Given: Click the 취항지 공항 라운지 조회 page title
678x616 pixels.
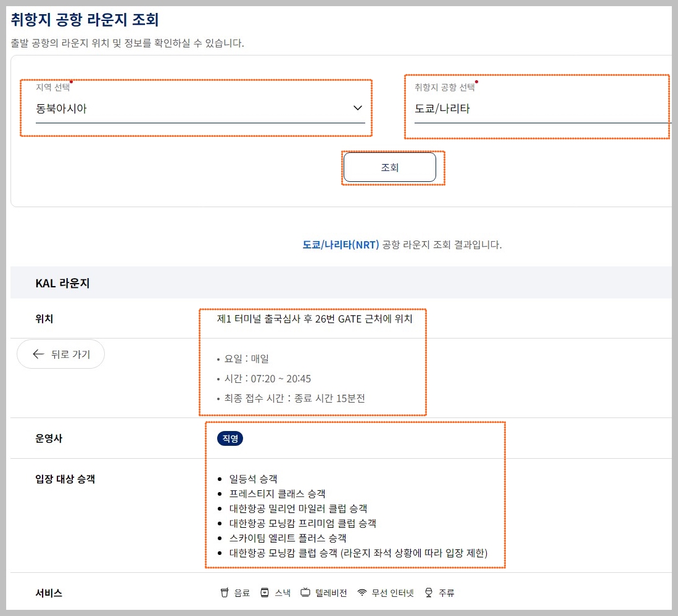Looking at the screenshot, I should (x=85, y=20).
